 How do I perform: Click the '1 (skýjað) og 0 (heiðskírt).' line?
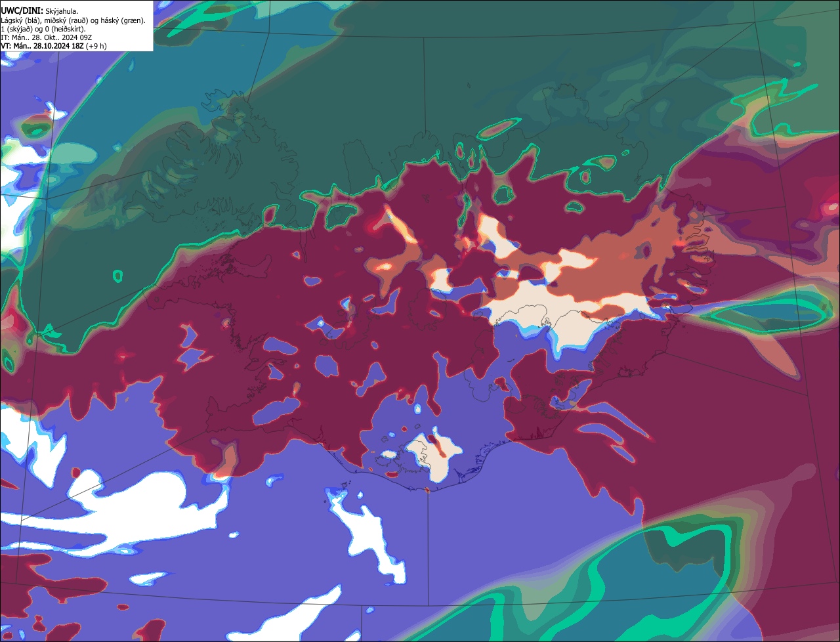[43, 28]
